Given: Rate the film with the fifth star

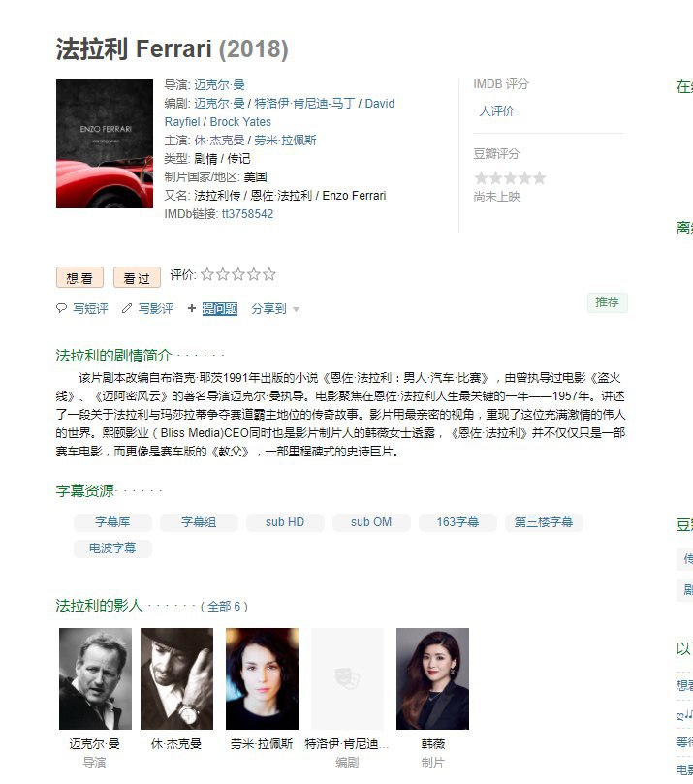Looking at the screenshot, I should [x=269, y=274].
